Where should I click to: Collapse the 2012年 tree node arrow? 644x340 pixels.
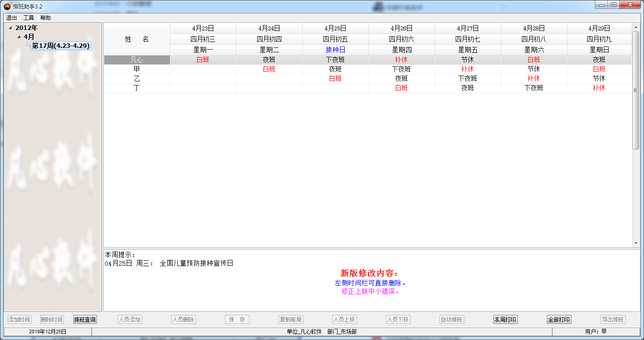tap(10, 28)
